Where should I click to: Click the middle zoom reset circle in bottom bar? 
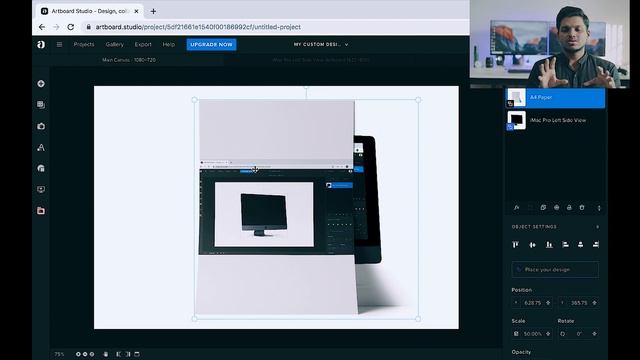(85, 354)
